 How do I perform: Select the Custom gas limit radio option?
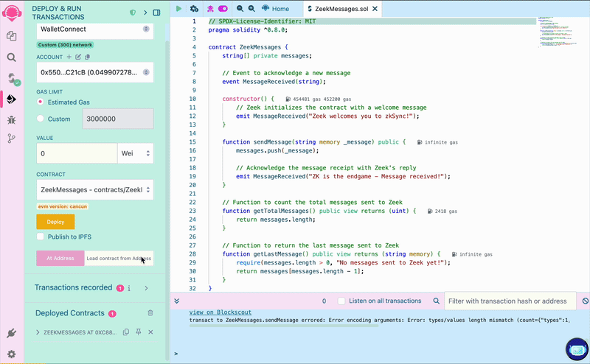coord(41,119)
